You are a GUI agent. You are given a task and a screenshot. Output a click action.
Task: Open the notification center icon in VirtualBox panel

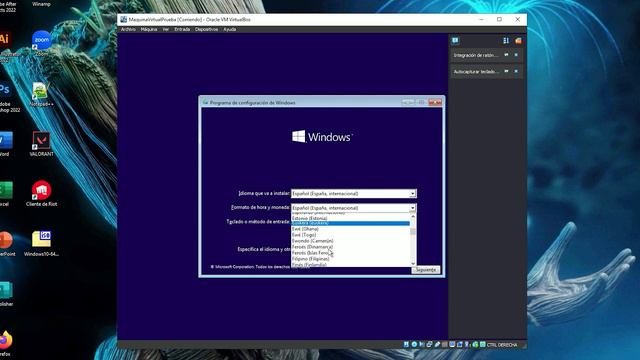coord(455,40)
